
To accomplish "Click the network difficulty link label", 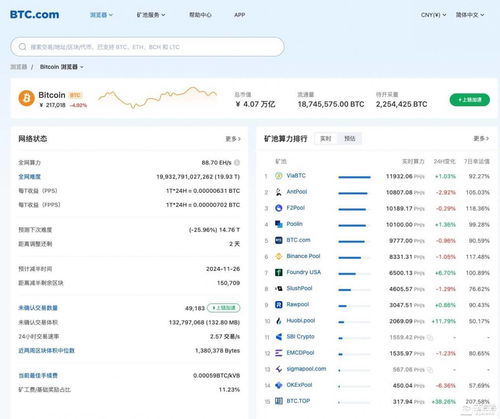I will 29,177.
